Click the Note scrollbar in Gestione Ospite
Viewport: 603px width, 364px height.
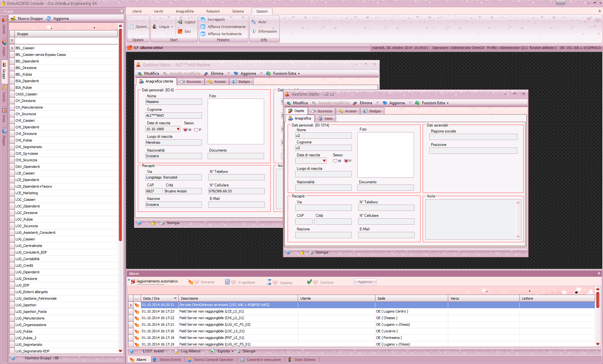click(518, 220)
